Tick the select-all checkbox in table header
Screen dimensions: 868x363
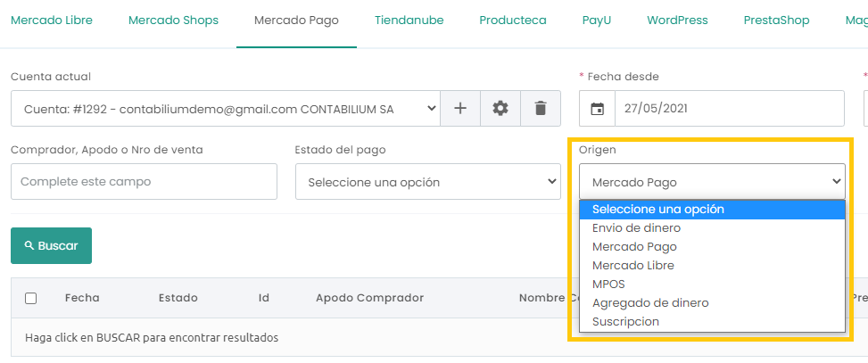pyautogui.click(x=31, y=298)
